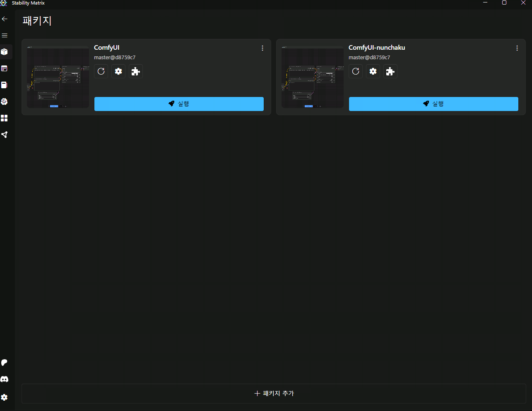Click the ComfyUI-nunchaku preview thumbnail
The width and height of the screenshot is (532, 411).
click(x=313, y=77)
